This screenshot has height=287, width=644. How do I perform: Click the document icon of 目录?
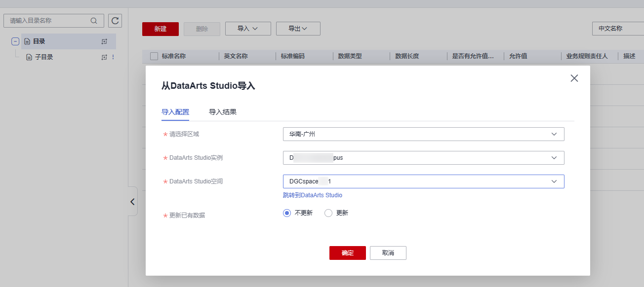[x=27, y=41]
